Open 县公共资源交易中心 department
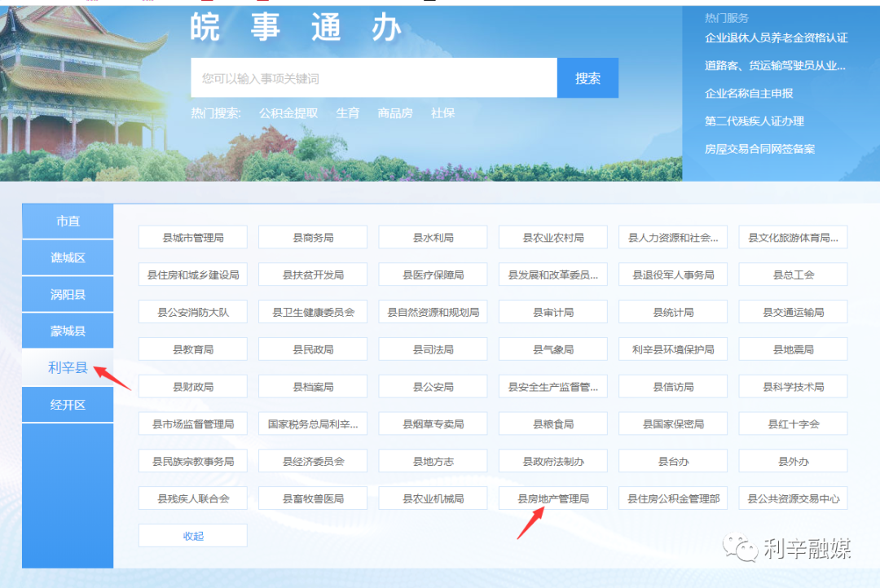 click(793, 498)
